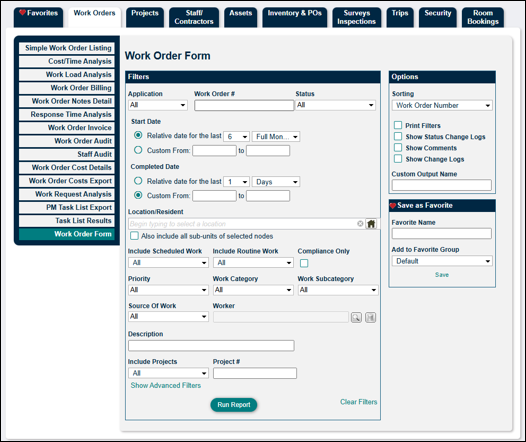
Task: Open the Source Of Work dropdown
Action: 168,317
